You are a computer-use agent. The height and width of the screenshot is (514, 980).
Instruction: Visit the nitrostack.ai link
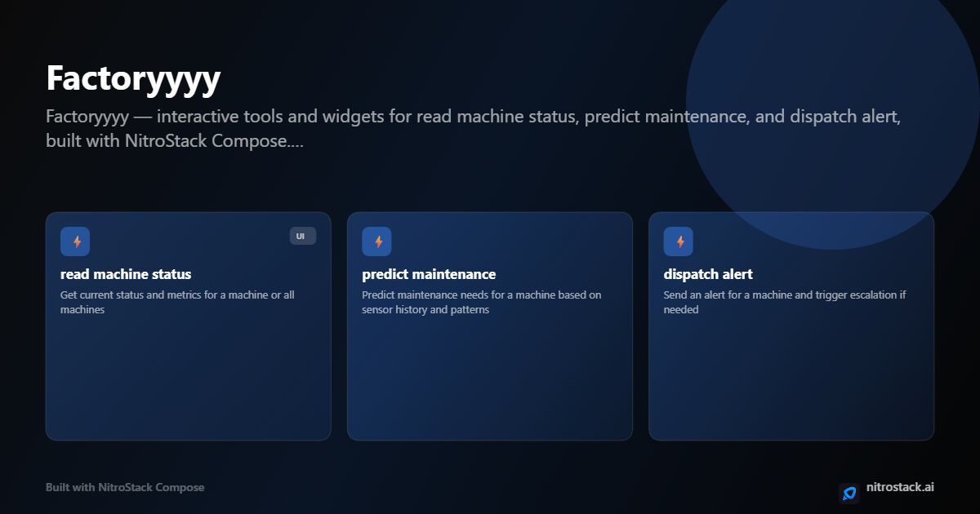tap(900, 487)
